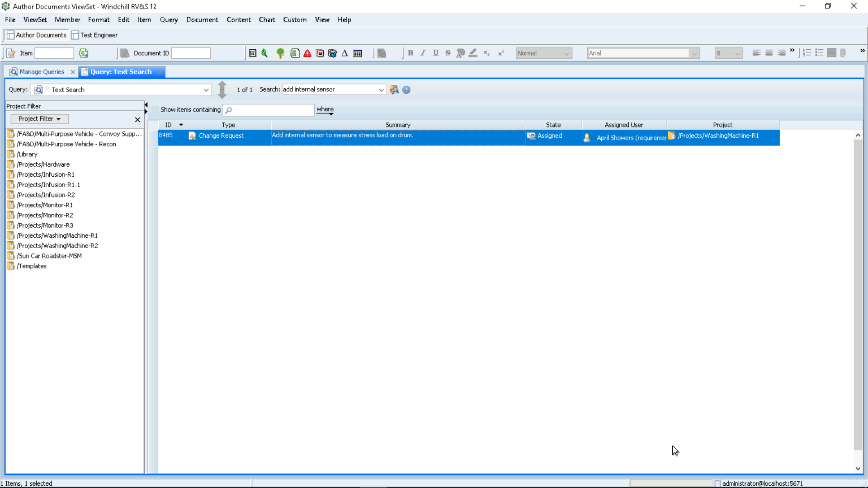Toggle subscript formatting
Image resolution: width=868 pixels, height=488 pixels.
[486, 53]
